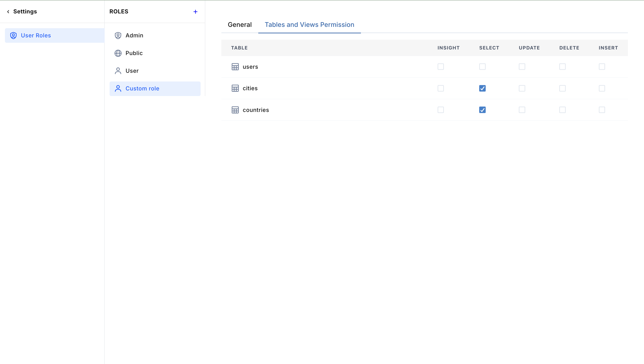This screenshot has width=644, height=364.
Task: Open Tables and Views Permission tab
Action: 309,25
